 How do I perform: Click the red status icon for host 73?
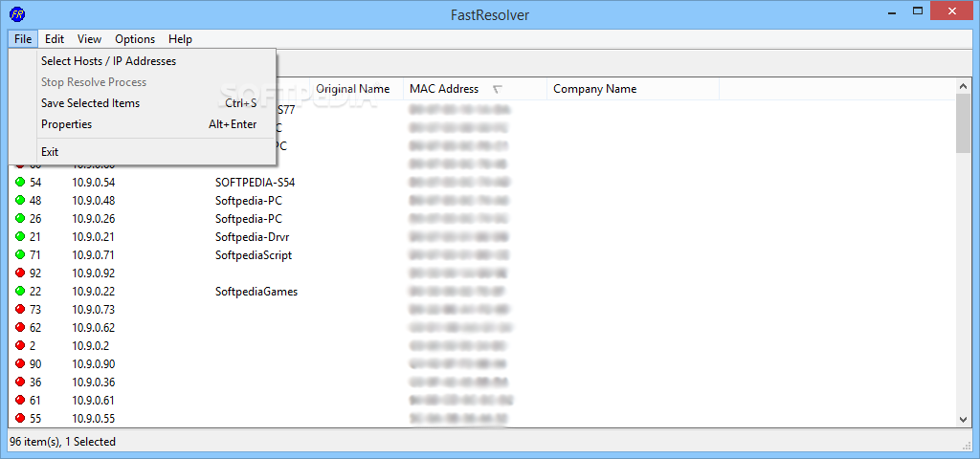coord(20,309)
